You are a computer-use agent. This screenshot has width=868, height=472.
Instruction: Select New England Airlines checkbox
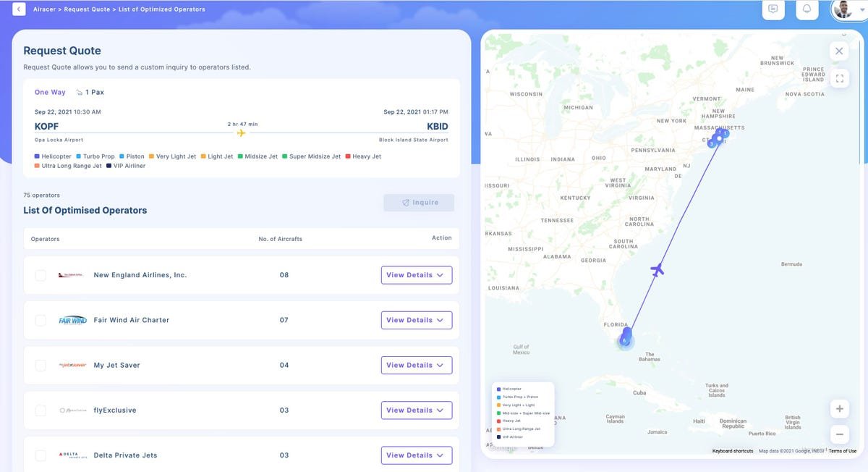click(x=41, y=275)
